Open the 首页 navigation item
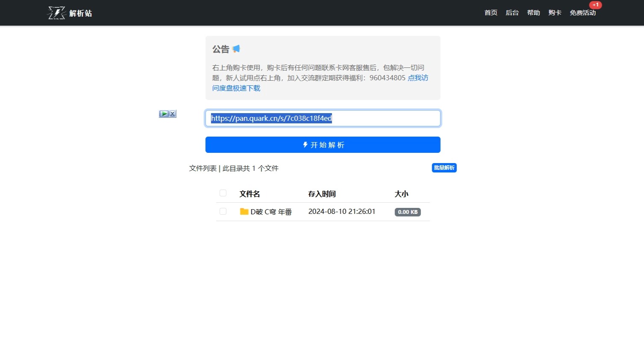Screen dimensions: 644x362 click(491, 13)
